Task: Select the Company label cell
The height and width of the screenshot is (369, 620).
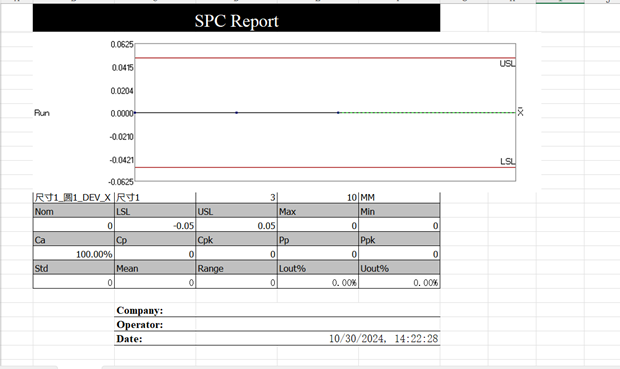Action: tap(155, 310)
